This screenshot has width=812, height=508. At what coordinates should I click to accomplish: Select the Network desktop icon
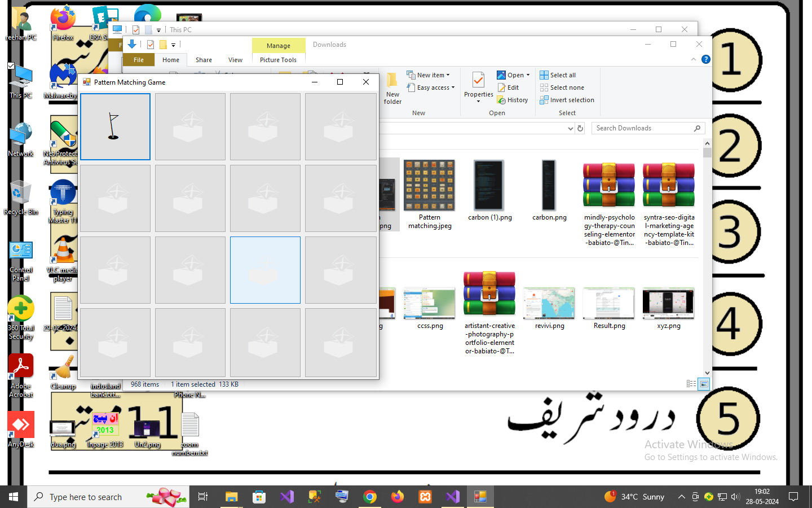coord(21,139)
